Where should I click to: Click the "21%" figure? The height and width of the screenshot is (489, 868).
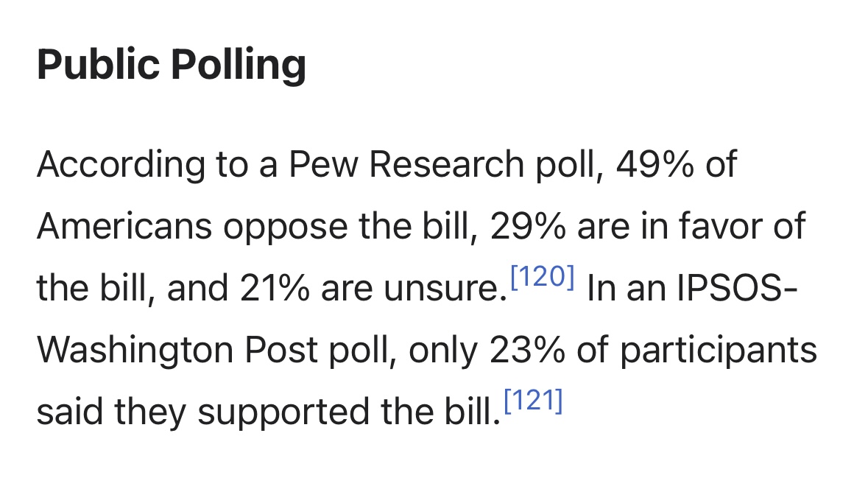[x=275, y=289]
